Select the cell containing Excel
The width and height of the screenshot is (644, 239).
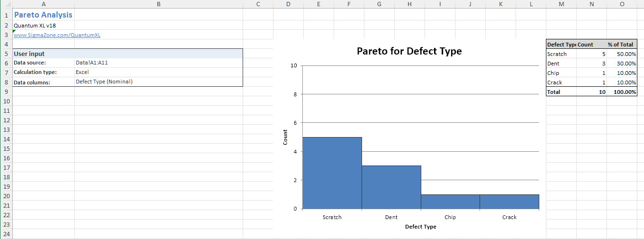(x=158, y=72)
